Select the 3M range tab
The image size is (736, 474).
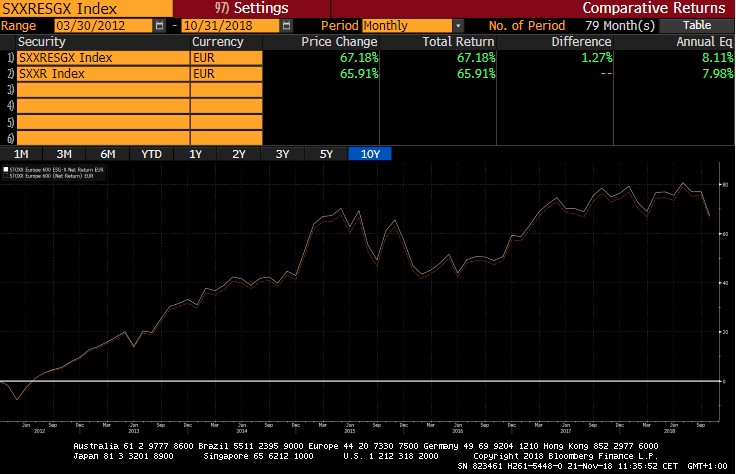pos(64,154)
